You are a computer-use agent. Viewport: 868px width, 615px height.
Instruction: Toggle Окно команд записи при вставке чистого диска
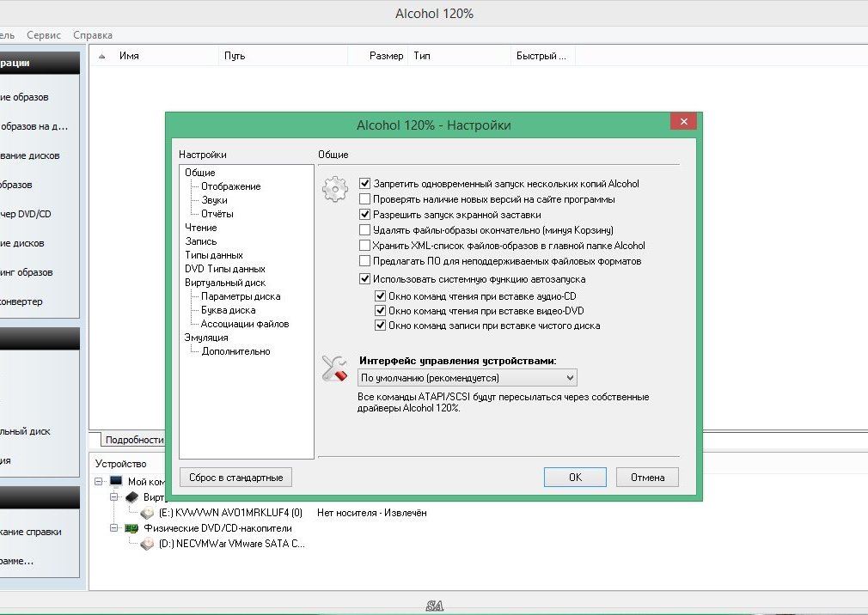(x=381, y=326)
